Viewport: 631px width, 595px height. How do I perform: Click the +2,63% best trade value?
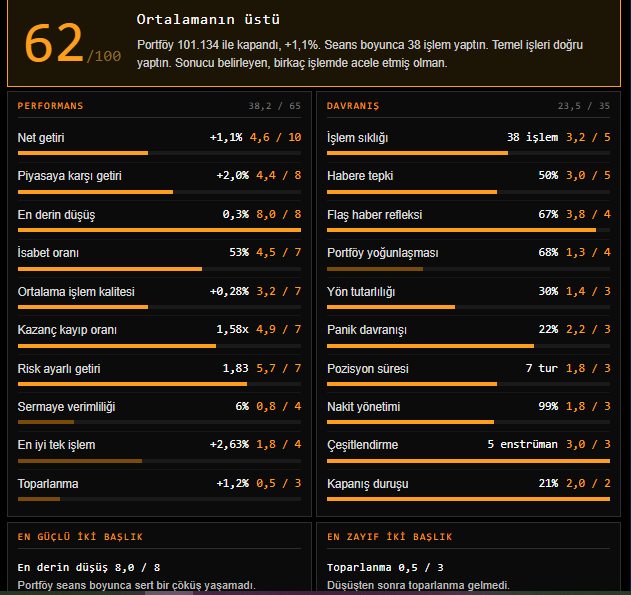tap(229, 445)
